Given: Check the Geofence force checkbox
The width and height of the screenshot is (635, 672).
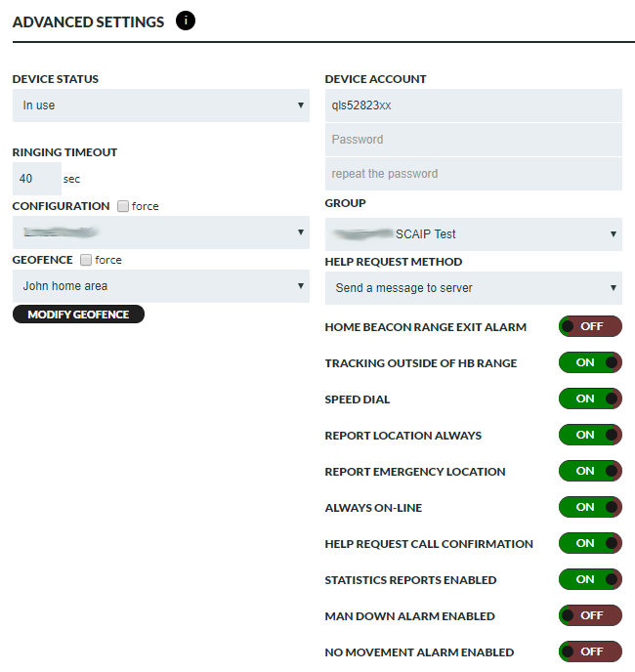Looking at the screenshot, I should coord(86,260).
